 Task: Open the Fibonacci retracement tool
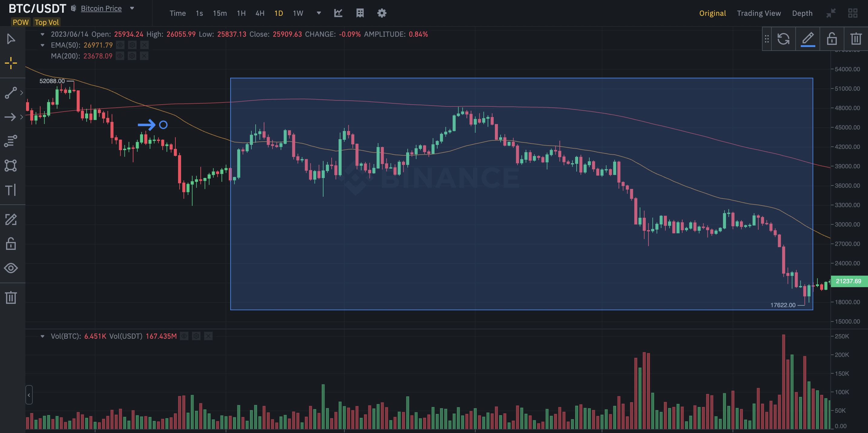(x=11, y=141)
